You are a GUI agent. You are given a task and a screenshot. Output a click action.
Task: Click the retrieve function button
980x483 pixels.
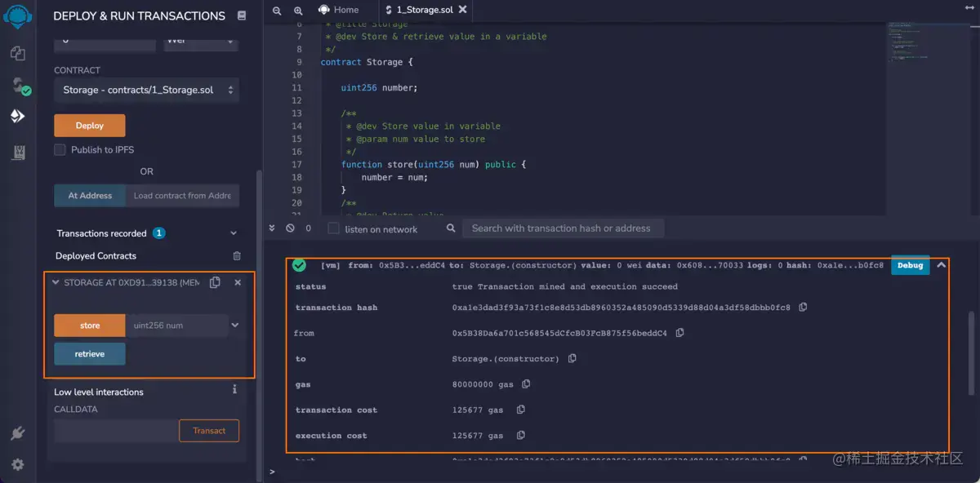[90, 354]
